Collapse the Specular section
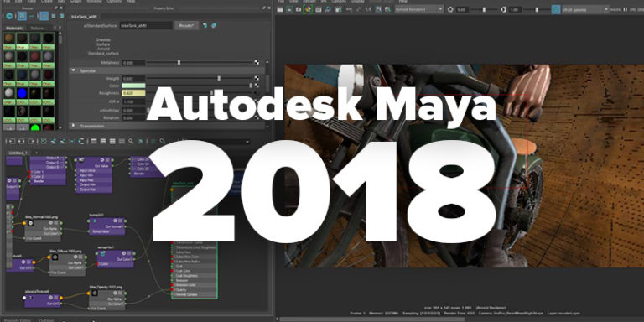This screenshot has width=644, height=322. 74,70
